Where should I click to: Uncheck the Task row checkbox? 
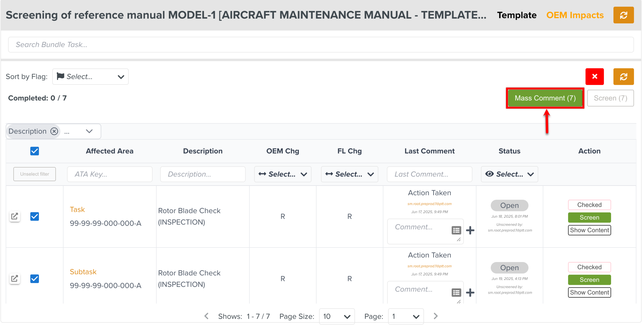[x=35, y=216]
